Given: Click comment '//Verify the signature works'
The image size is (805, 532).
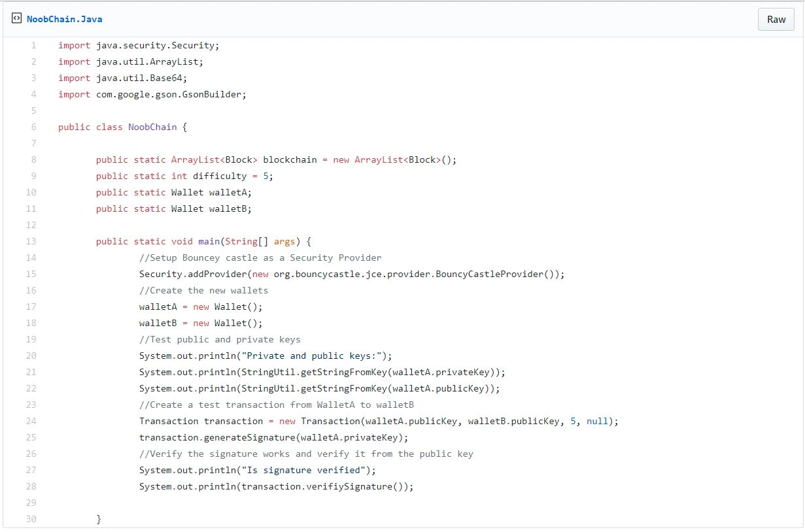Looking at the screenshot, I should pyautogui.click(x=306, y=454).
